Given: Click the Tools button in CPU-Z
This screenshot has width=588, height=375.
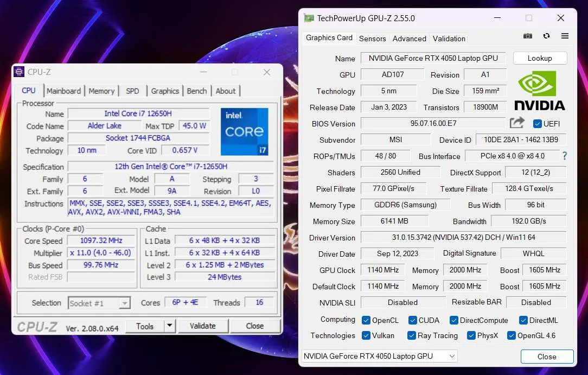Looking at the screenshot, I should coord(145,326).
